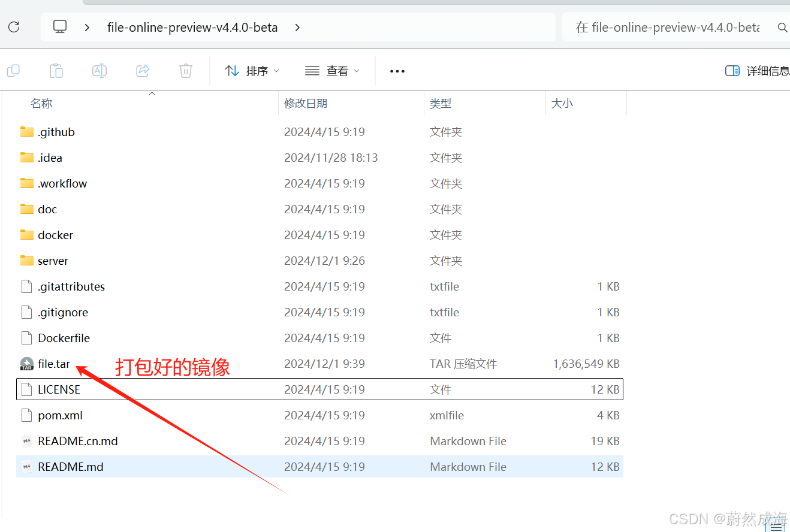Click the refresh icon in address bar
The width and height of the screenshot is (790, 532).
(x=14, y=27)
